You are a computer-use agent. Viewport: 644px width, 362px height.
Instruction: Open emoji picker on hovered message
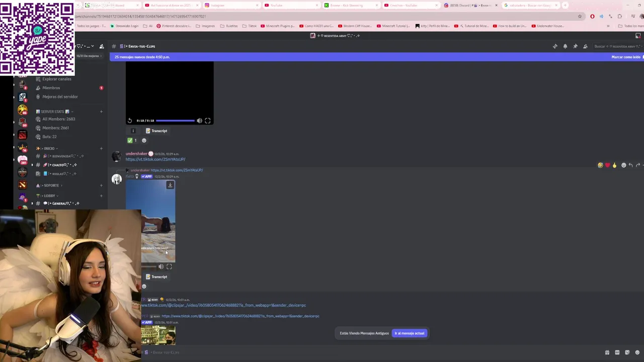[x=623, y=165]
